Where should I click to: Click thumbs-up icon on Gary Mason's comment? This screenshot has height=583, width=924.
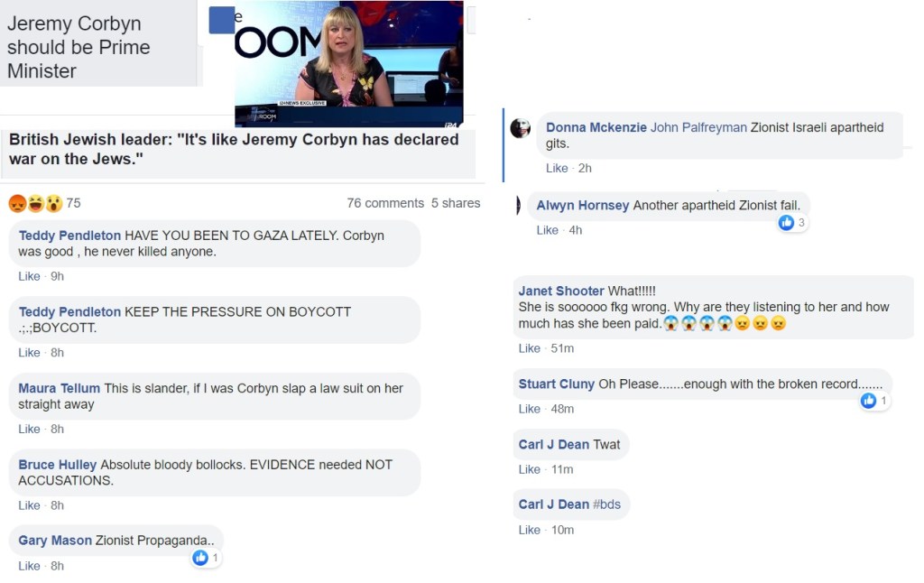(x=200, y=558)
